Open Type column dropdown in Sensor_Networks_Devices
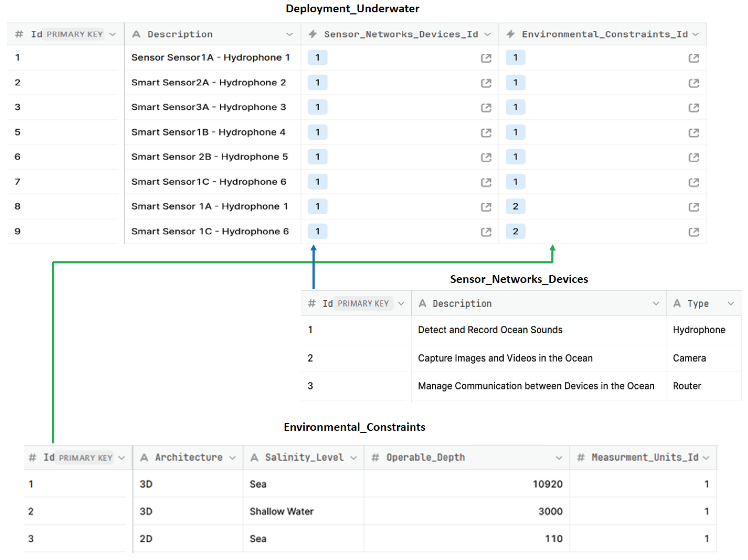Image resolution: width=748 pixels, height=560 pixels. click(x=730, y=304)
